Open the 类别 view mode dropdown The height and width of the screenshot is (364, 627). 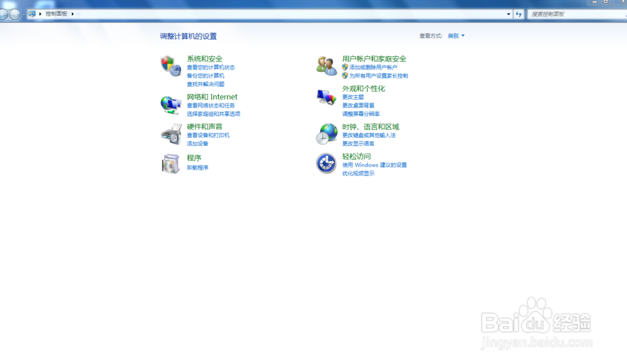click(456, 36)
